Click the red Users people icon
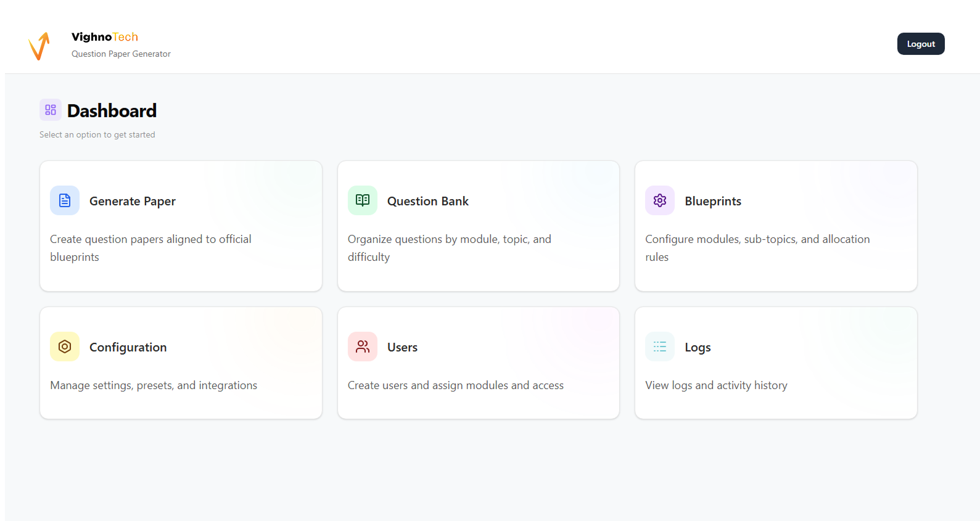 pyautogui.click(x=363, y=347)
